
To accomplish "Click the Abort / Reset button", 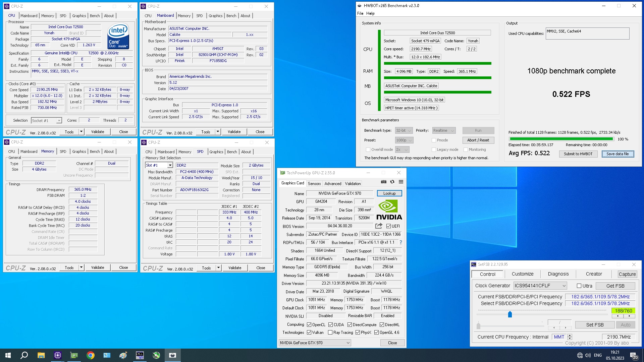I will [x=478, y=140].
